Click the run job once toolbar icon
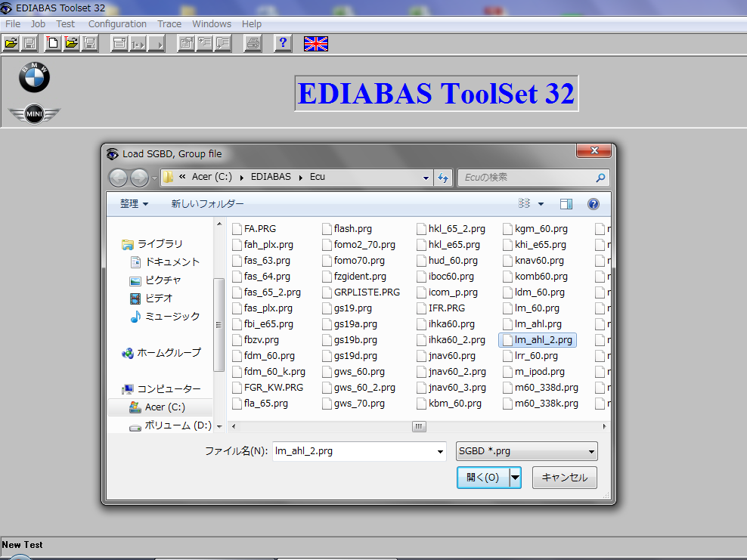 [138, 44]
